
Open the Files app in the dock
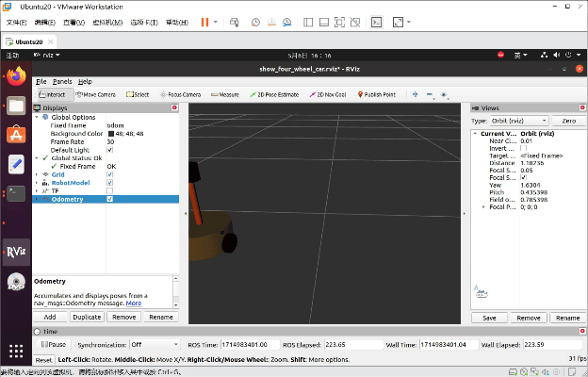pyautogui.click(x=16, y=106)
